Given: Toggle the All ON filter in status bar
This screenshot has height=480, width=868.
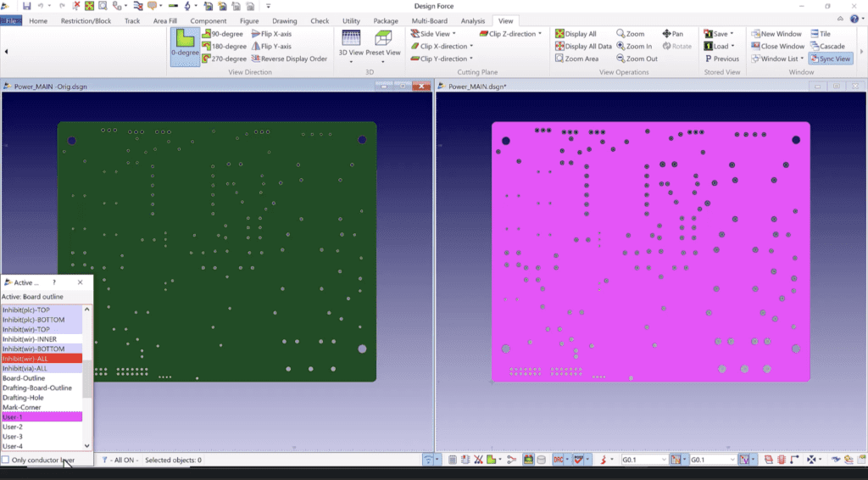Looking at the screenshot, I should tap(119, 460).
